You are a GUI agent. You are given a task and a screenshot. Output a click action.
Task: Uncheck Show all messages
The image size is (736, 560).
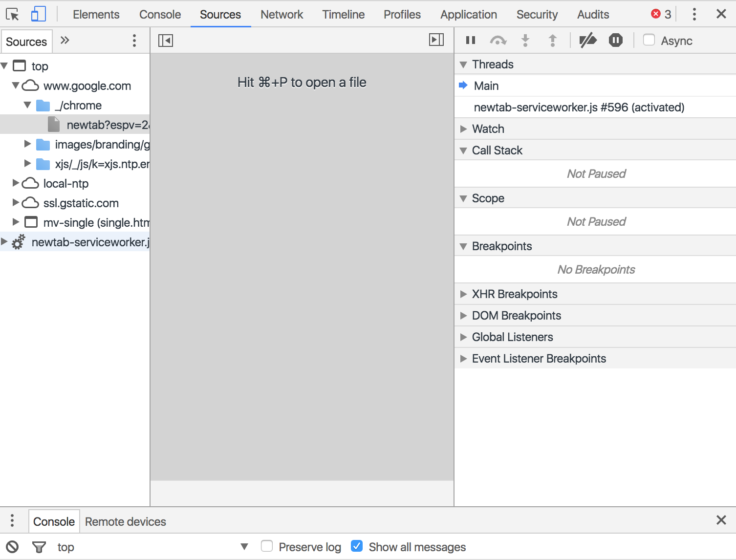coord(357,546)
